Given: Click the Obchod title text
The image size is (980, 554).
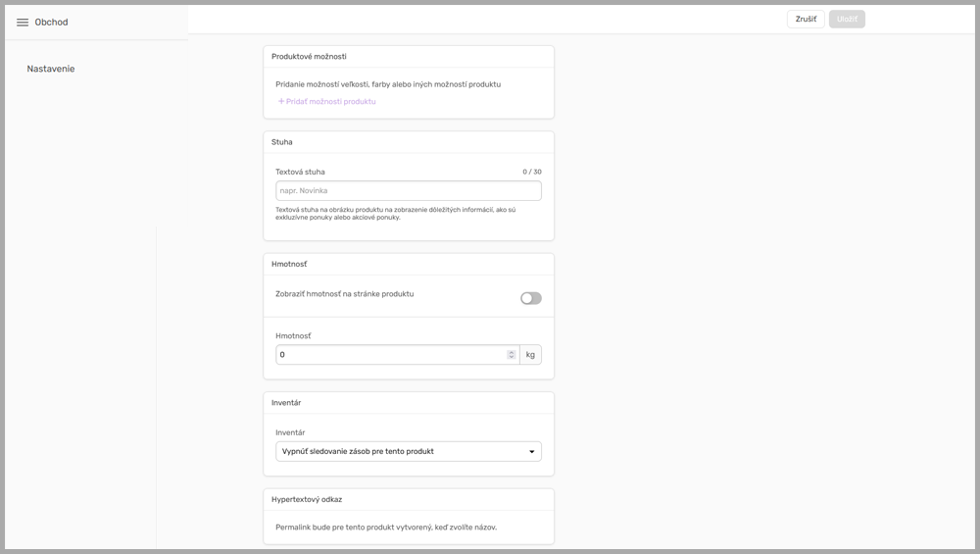Looking at the screenshot, I should pos(51,22).
